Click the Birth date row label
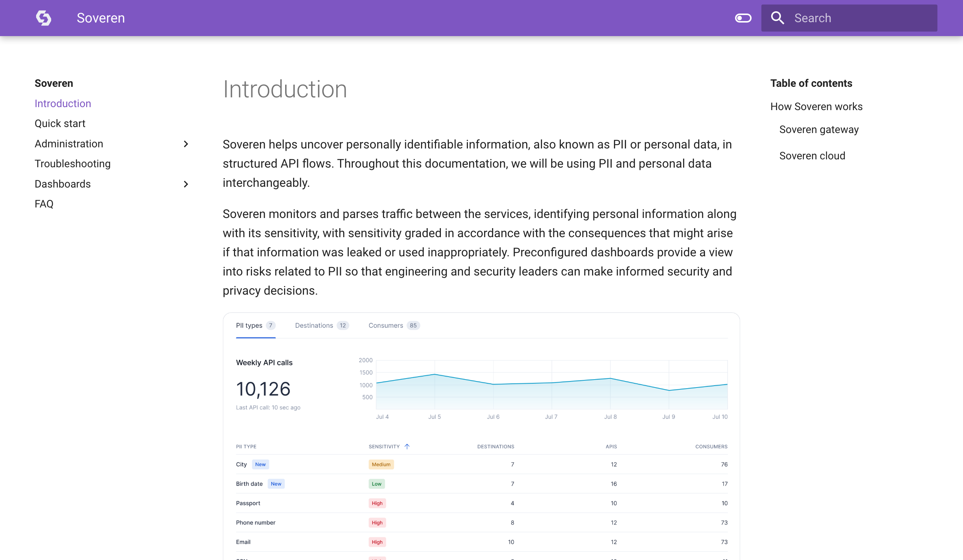 (249, 484)
